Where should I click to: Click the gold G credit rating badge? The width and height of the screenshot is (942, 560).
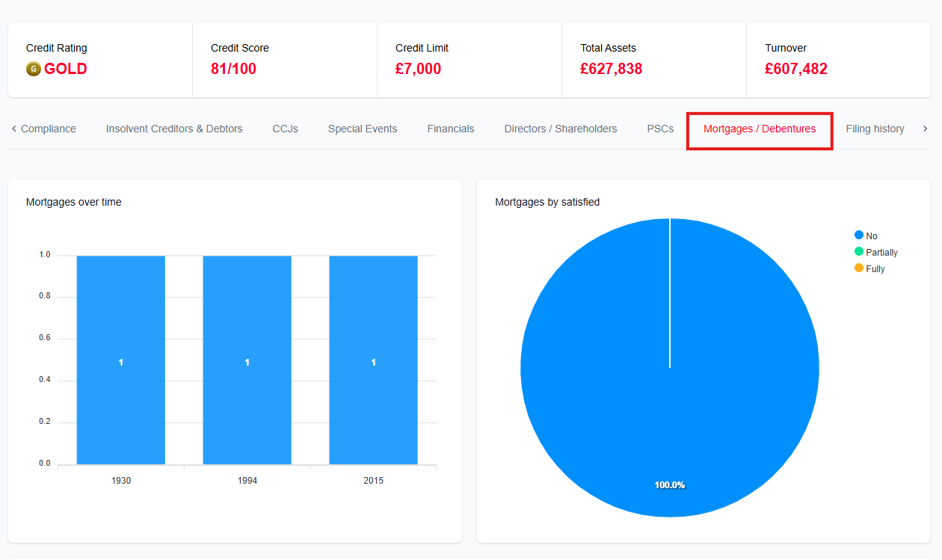click(33, 69)
